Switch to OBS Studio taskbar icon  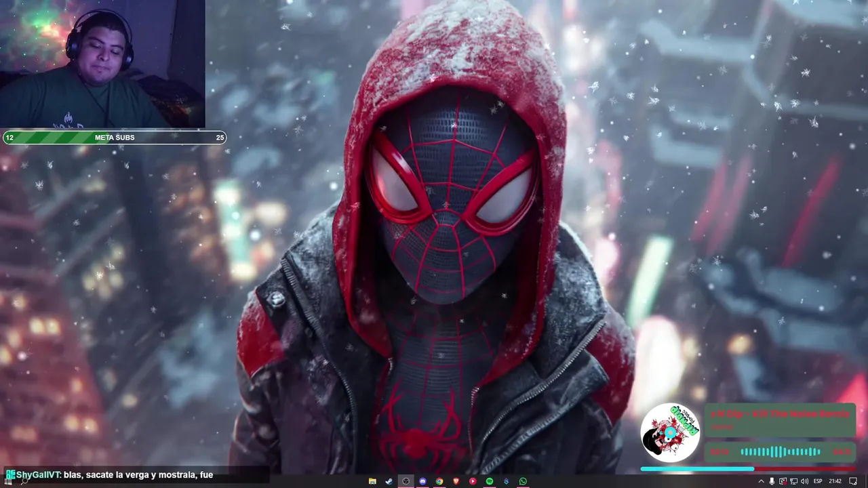point(406,481)
